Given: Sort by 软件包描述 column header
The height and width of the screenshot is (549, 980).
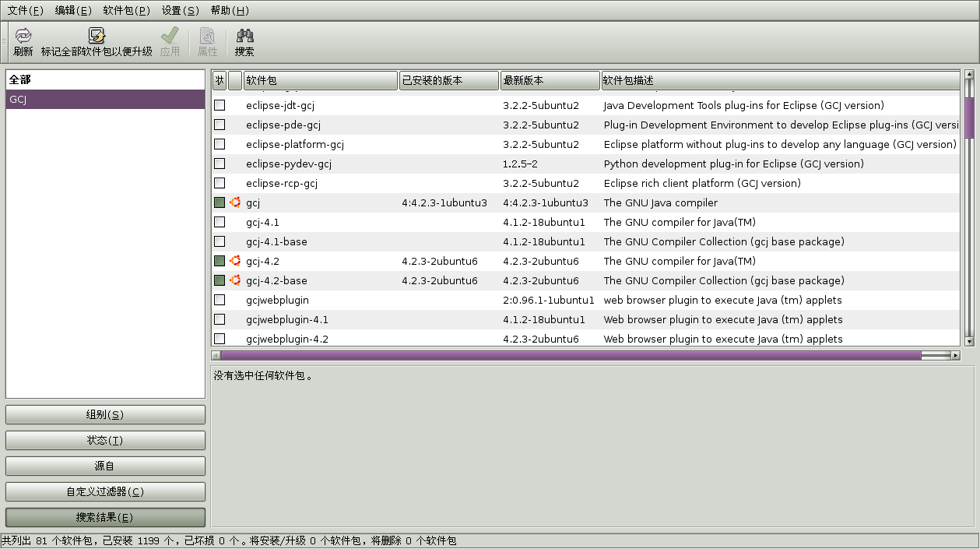Looking at the screenshot, I should (781, 80).
